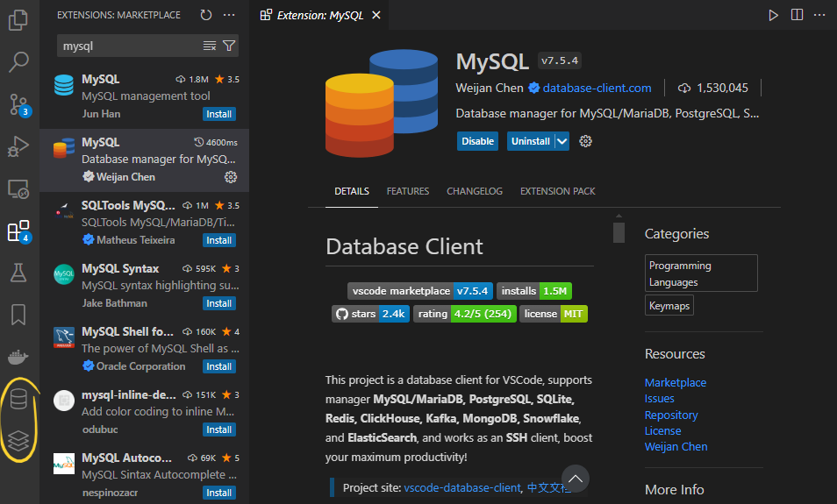
Task: Switch to the Extension Pack tab
Action: click(x=558, y=191)
